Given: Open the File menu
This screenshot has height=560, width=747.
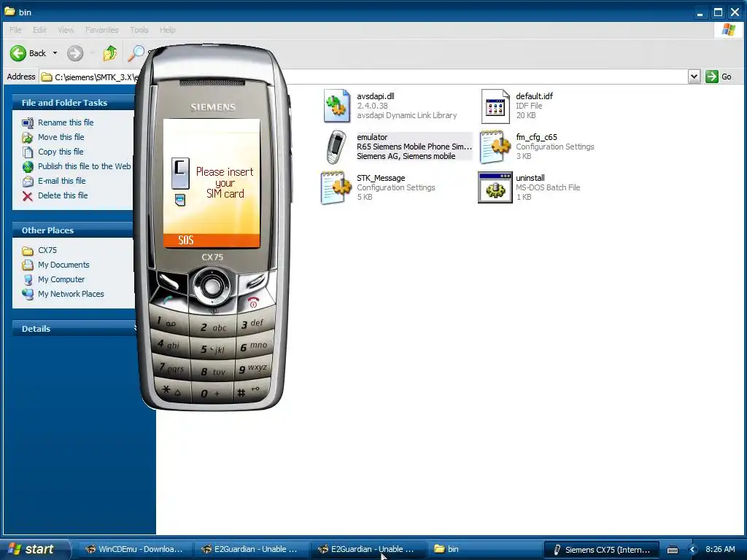Looking at the screenshot, I should [x=15, y=29].
